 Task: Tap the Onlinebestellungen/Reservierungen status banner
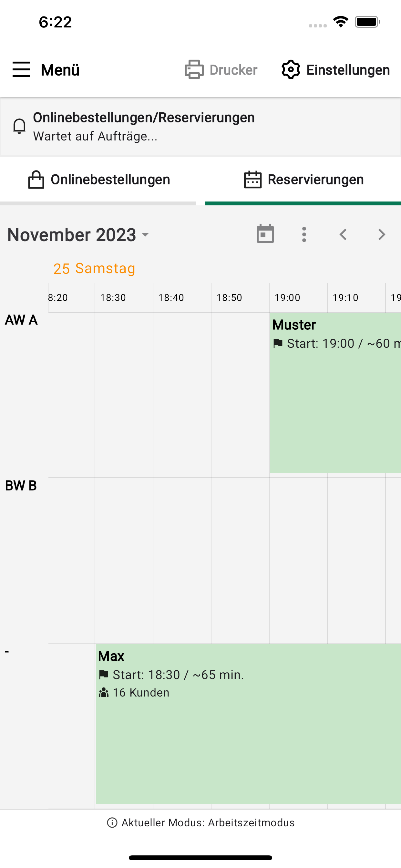(200, 126)
